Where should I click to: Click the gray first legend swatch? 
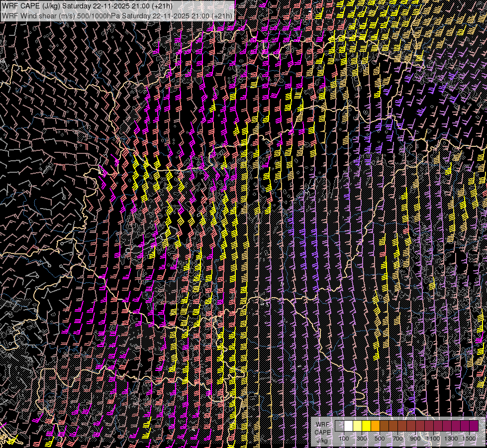(x=340, y=426)
